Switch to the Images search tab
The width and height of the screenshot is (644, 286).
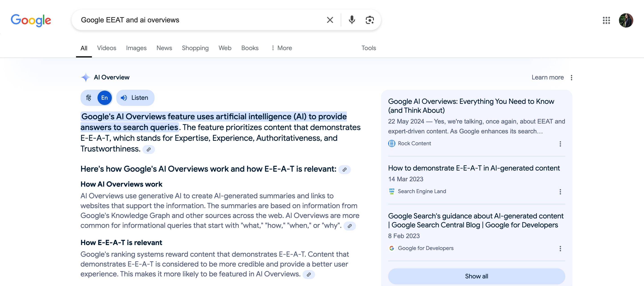[136, 48]
